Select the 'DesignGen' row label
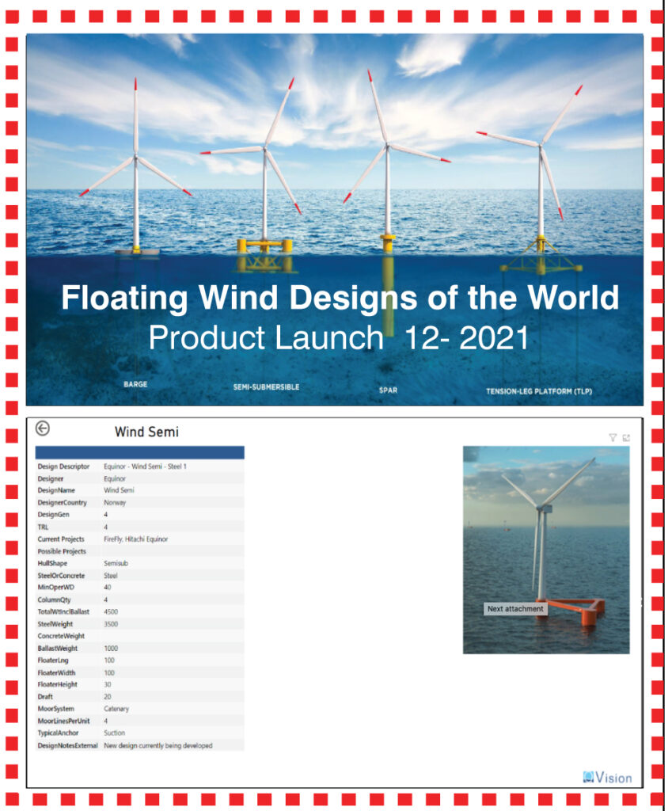 (x=53, y=515)
